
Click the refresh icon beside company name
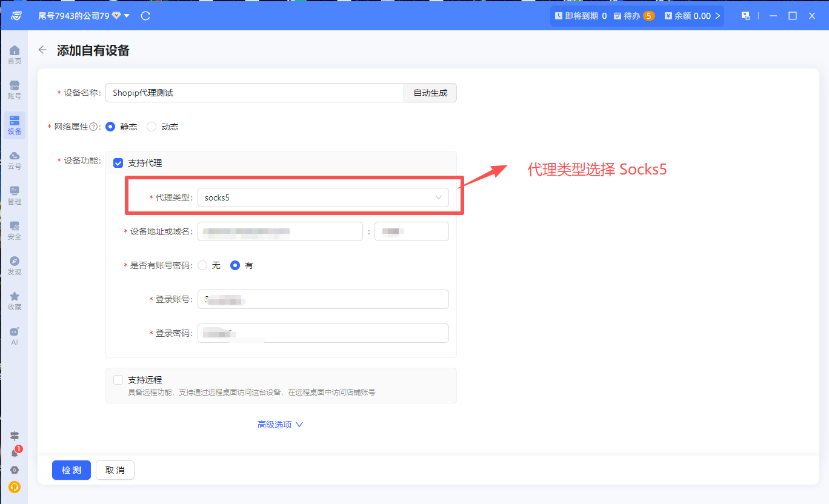145,16
